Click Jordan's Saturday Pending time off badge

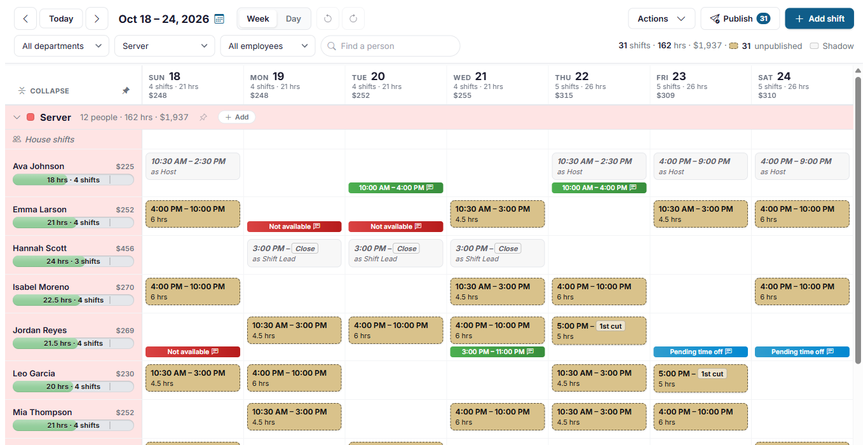pyautogui.click(x=802, y=352)
